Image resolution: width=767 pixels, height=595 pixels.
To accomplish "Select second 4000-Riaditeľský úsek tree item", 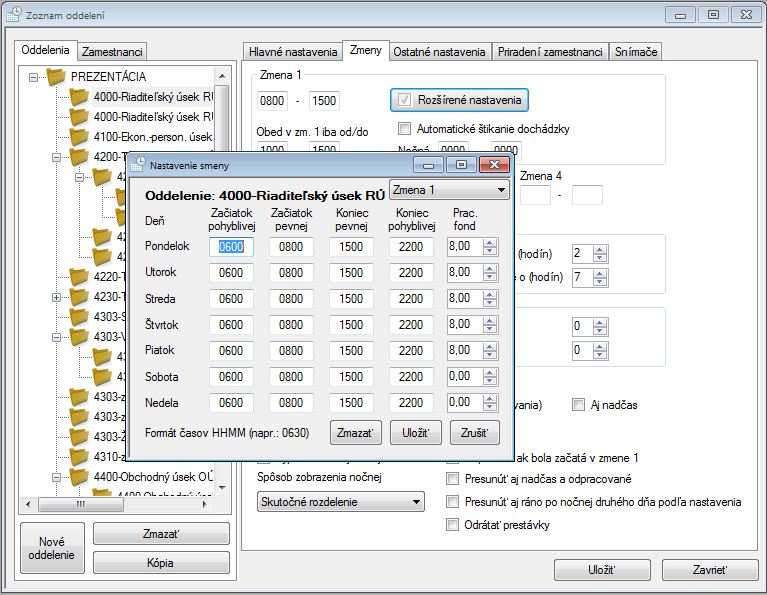I will coord(153,116).
